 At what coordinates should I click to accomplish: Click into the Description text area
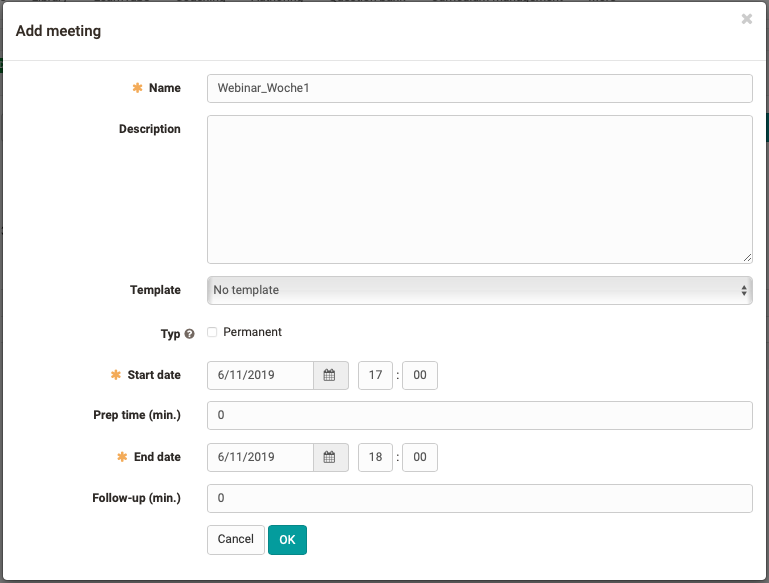[479, 189]
